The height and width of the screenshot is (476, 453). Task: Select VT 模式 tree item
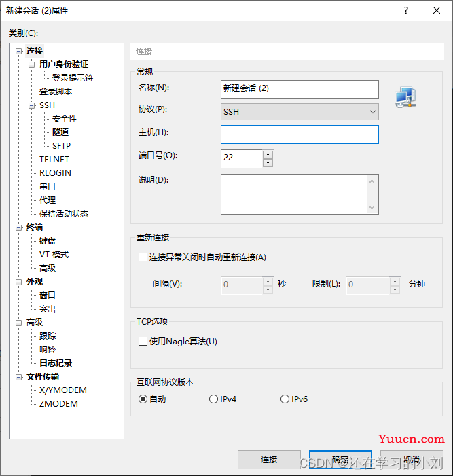[x=54, y=255]
